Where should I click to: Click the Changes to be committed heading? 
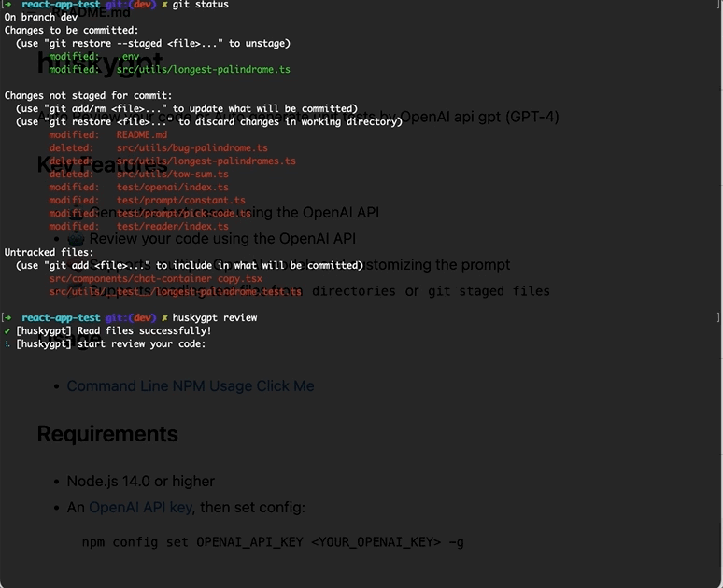coord(71,31)
